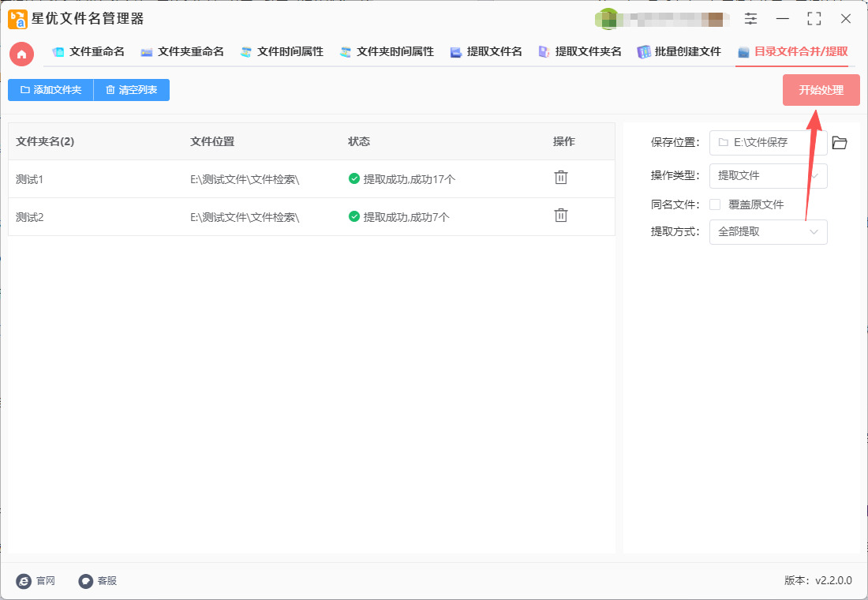Screen dimensions: 868x600
Task: Click the red home icon
Action: (x=21, y=54)
